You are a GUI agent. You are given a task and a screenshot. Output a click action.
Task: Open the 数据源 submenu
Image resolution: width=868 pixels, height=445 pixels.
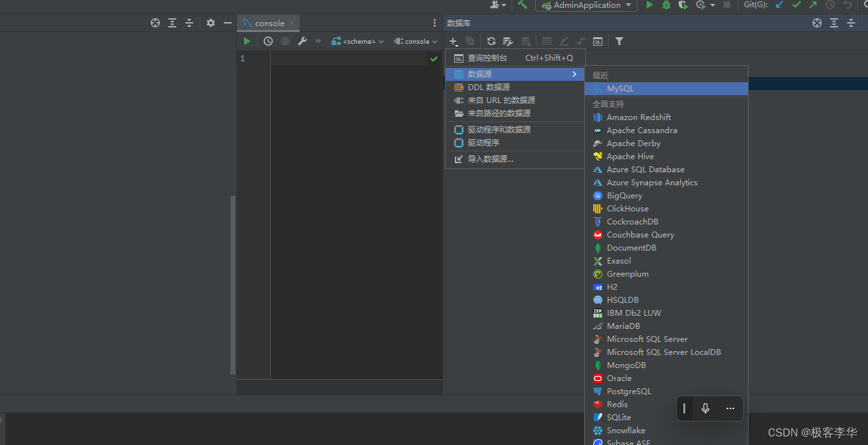516,74
